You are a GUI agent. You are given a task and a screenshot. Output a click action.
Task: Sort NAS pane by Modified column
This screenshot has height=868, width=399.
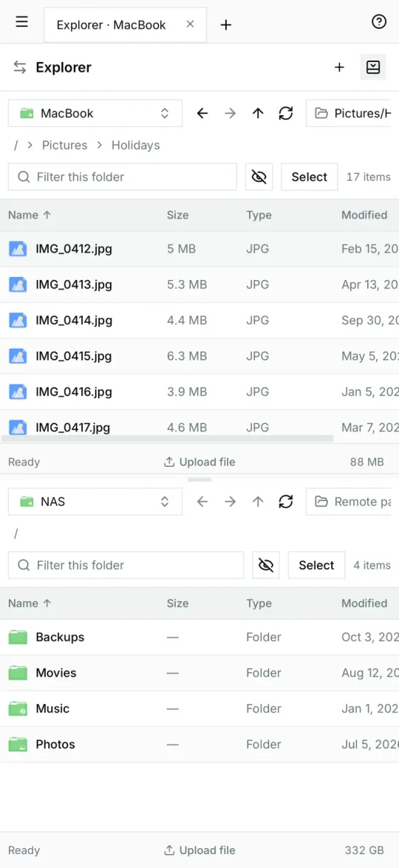(364, 604)
